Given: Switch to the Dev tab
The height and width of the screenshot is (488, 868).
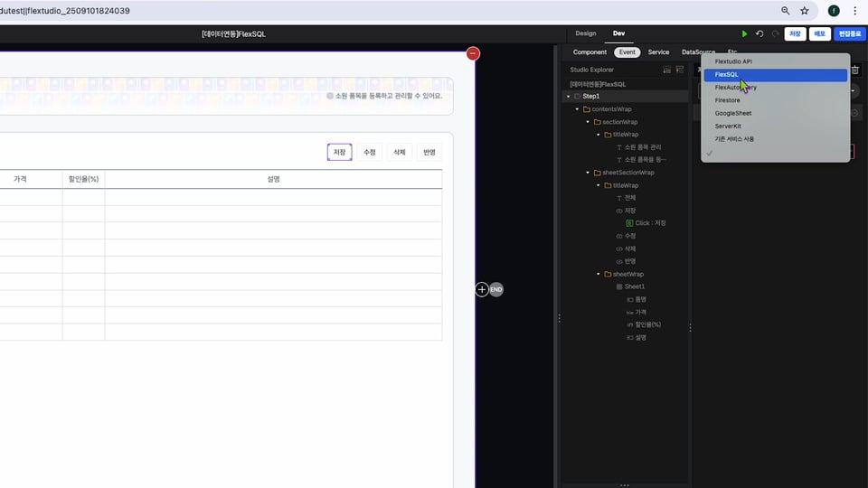Looking at the screenshot, I should click(618, 33).
